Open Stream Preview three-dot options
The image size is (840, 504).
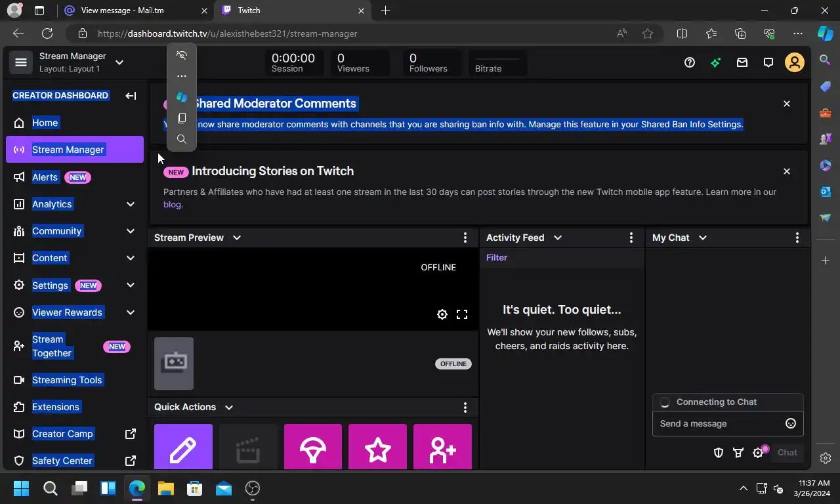click(x=465, y=238)
